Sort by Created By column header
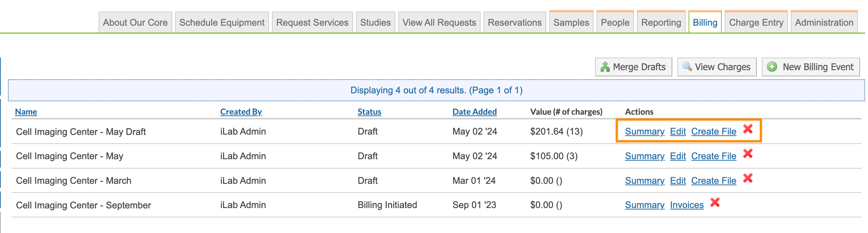 [241, 112]
